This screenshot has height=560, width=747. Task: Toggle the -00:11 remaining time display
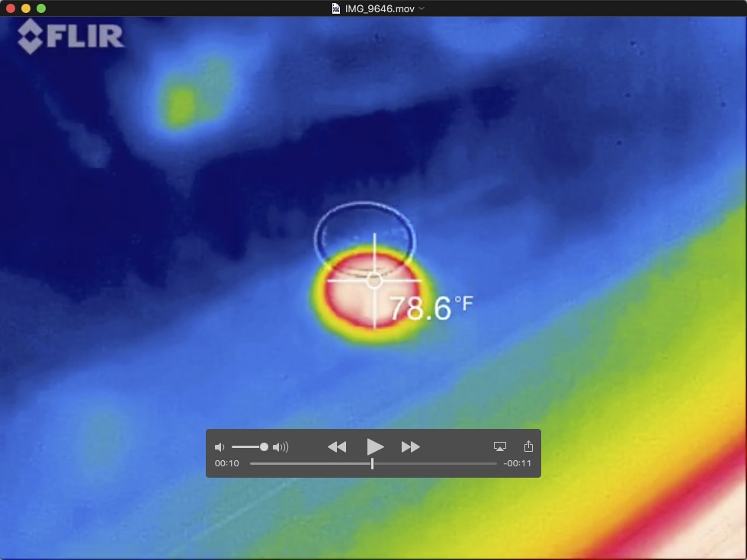tap(517, 463)
